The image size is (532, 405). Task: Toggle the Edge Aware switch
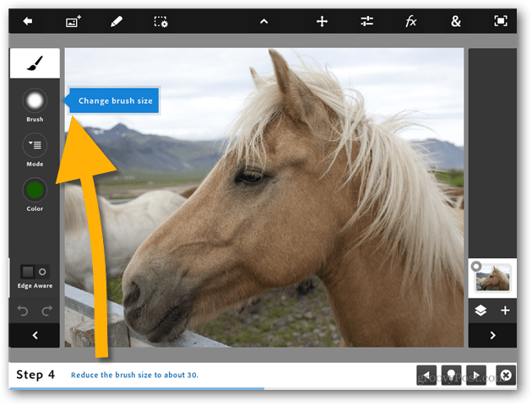[35, 272]
